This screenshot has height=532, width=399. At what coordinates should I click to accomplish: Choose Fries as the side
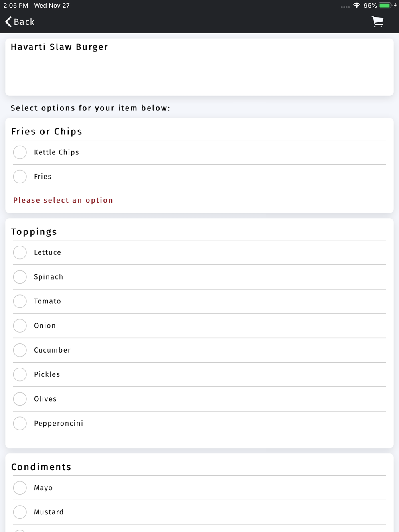(20, 177)
